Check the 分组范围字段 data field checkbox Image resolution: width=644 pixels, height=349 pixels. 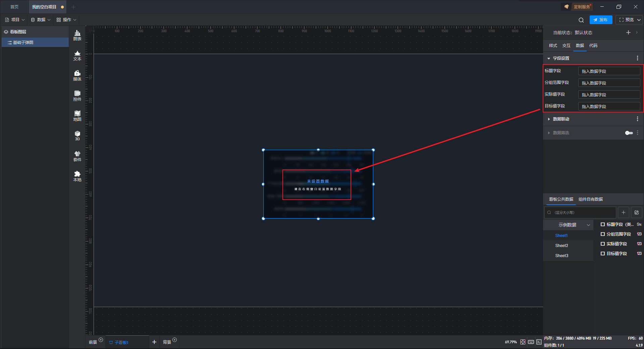click(603, 234)
